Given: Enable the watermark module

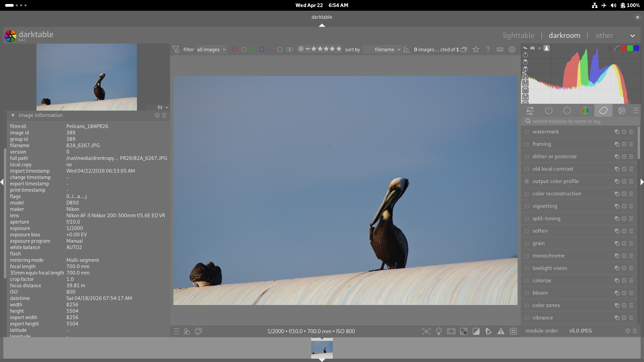Looking at the screenshot, I should (527, 132).
